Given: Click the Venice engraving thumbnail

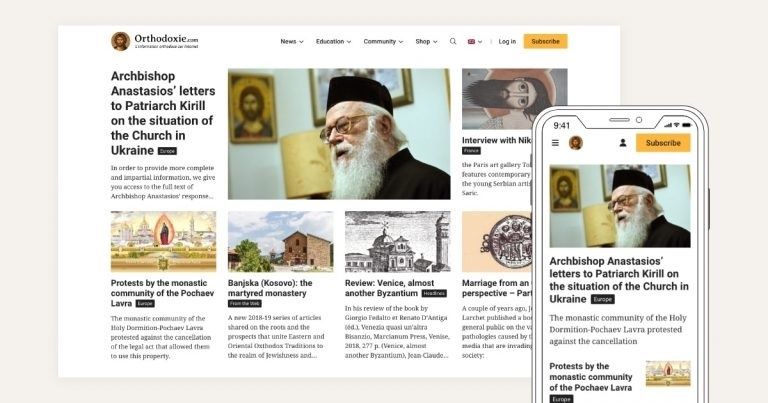Looking at the screenshot, I should [397, 241].
